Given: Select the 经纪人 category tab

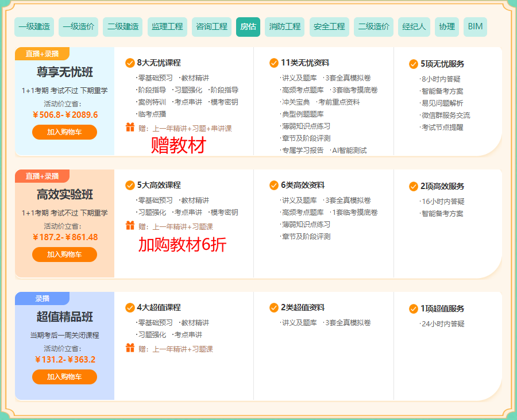Looking at the screenshot, I should [414, 26].
